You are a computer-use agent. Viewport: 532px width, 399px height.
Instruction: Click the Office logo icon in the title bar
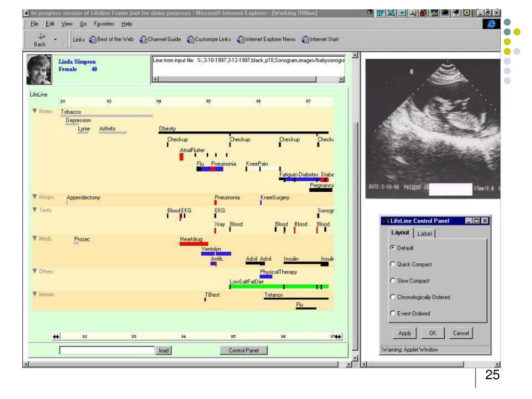[x=369, y=12]
